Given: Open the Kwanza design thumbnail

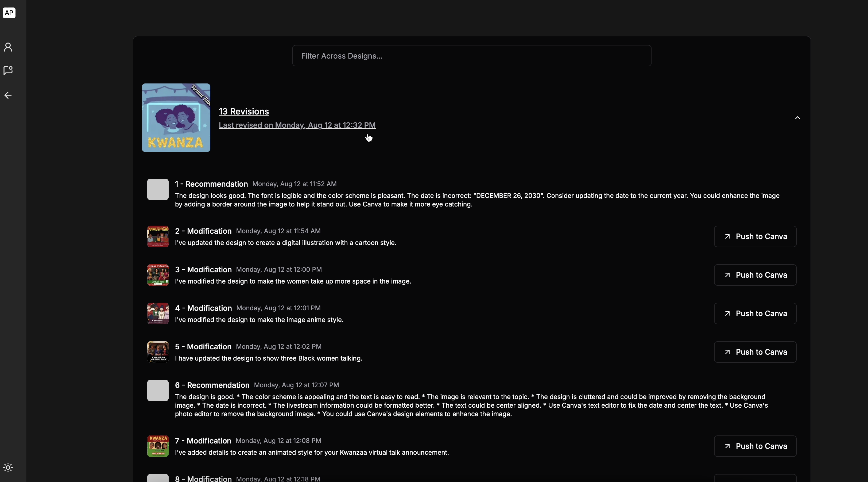Looking at the screenshot, I should coord(176,118).
